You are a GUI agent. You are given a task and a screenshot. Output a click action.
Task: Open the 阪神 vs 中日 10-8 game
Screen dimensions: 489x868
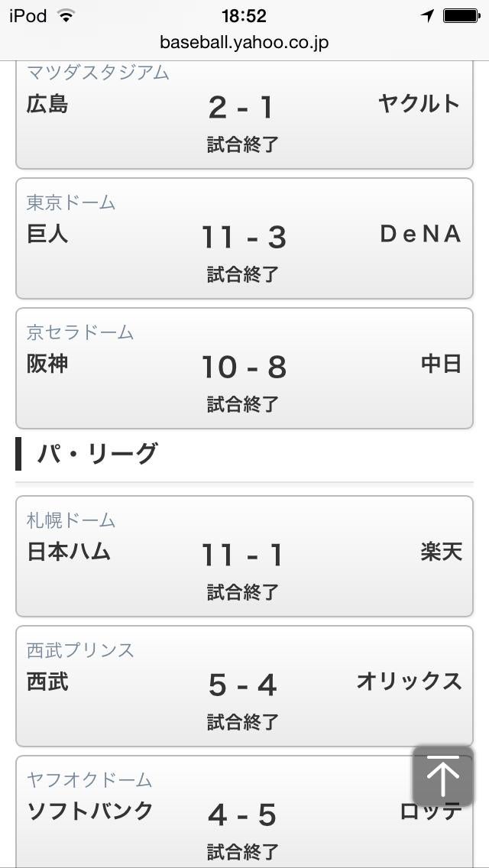click(244, 368)
